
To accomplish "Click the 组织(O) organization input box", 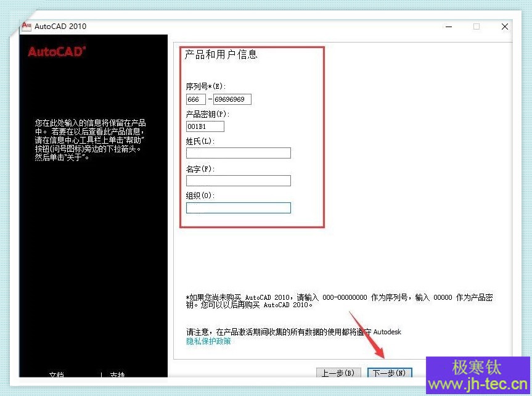I will [x=238, y=208].
